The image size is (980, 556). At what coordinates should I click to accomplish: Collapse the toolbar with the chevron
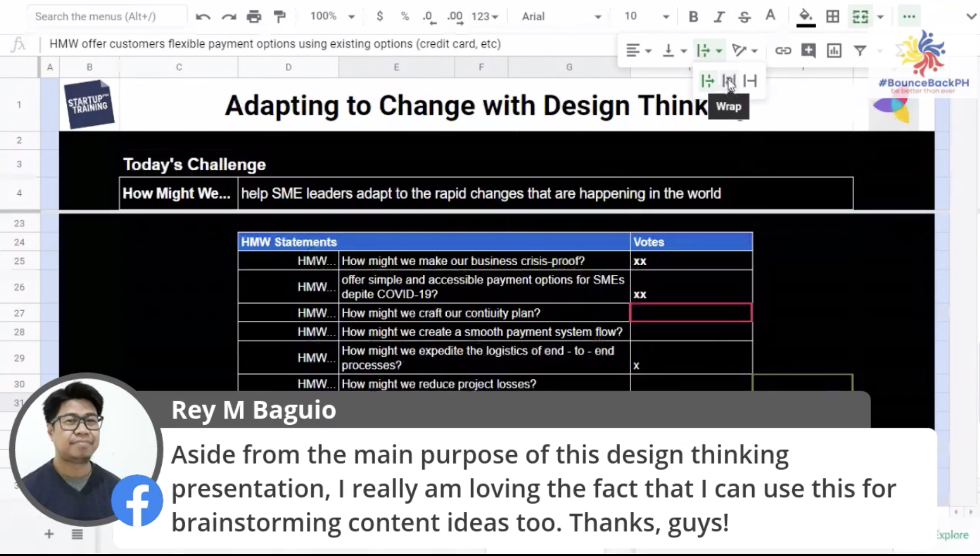(971, 17)
